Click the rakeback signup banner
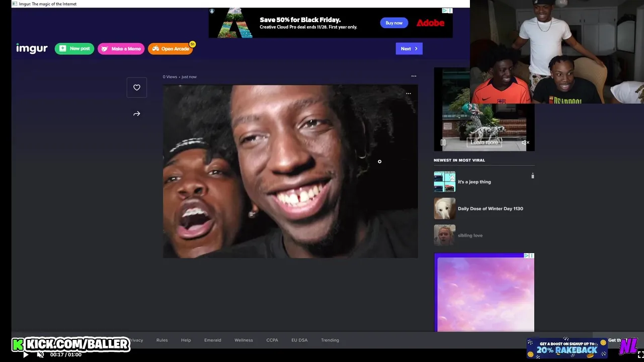The width and height of the screenshot is (644, 362). coord(567,348)
